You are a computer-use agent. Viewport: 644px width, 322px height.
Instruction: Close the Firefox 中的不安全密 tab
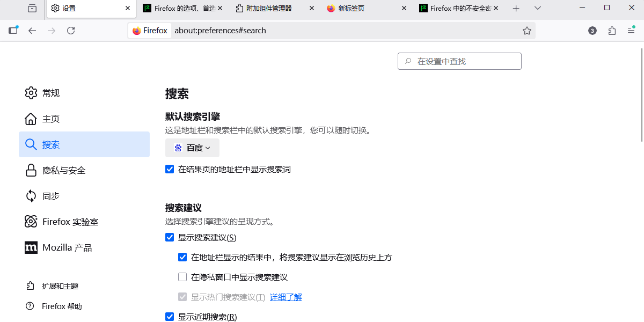pyautogui.click(x=496, y=8)
